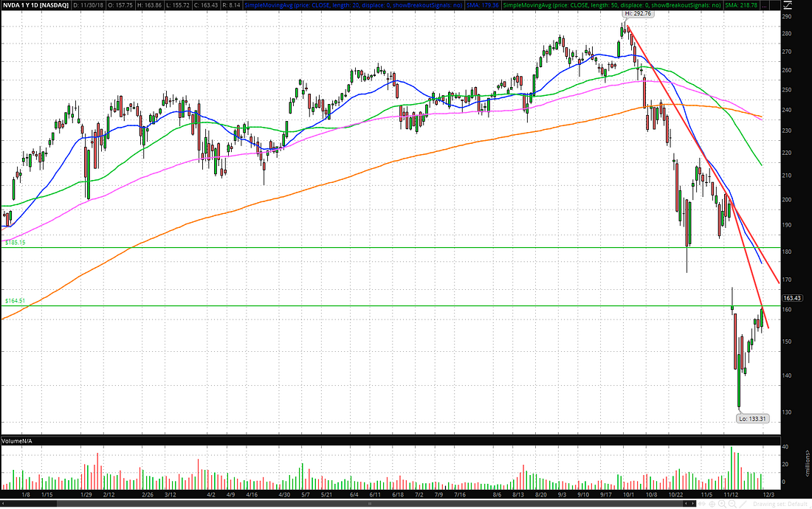Click the NVDA 1 Y 1D [NASDAQ] chart label

[x=35, y=5]
